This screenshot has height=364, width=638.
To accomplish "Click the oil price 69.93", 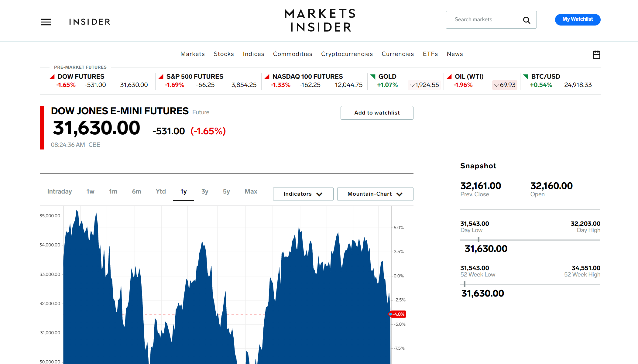I will click(505, 85).
